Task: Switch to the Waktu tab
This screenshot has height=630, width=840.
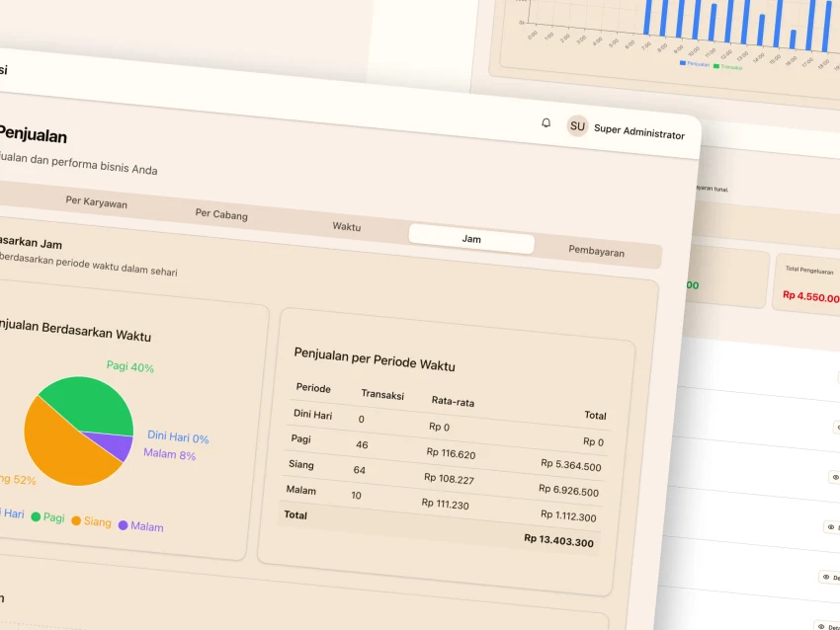Action: [347, 226]
